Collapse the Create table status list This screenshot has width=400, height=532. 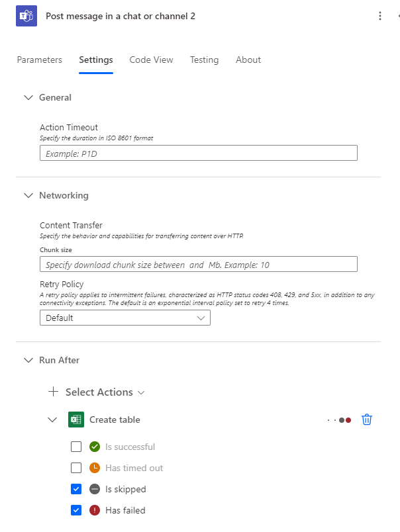point(53,420)
